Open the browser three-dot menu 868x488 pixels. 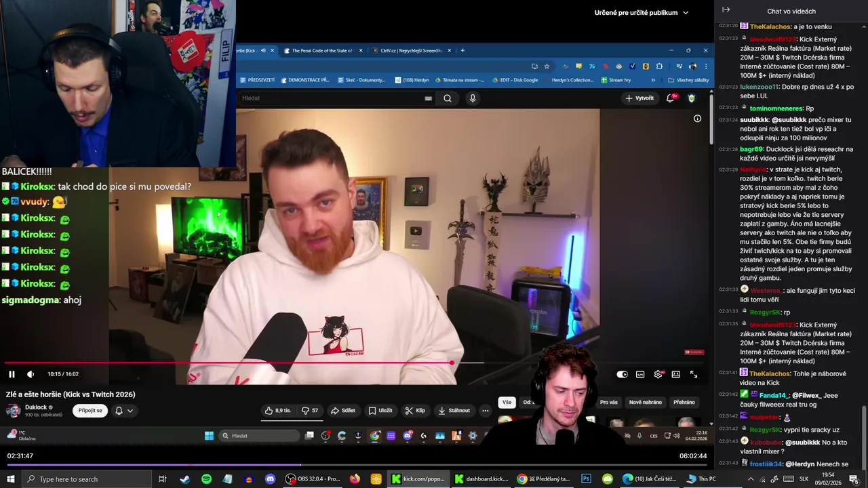[705, 66]
